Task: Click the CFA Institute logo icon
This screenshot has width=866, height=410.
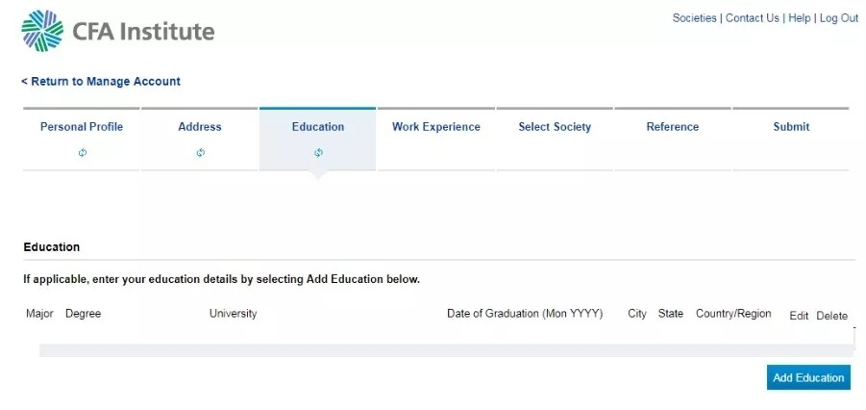Action: (41, 30)
